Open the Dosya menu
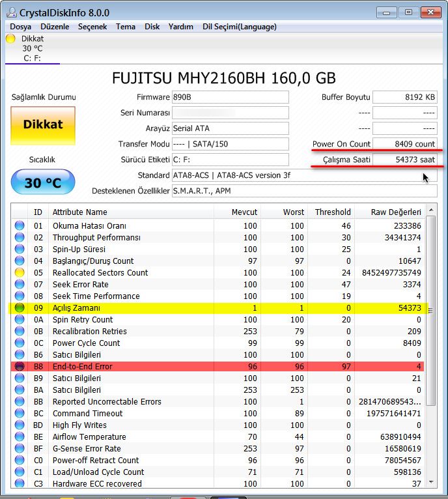Viewport: 448px width, 499px height. click(20, 27)
